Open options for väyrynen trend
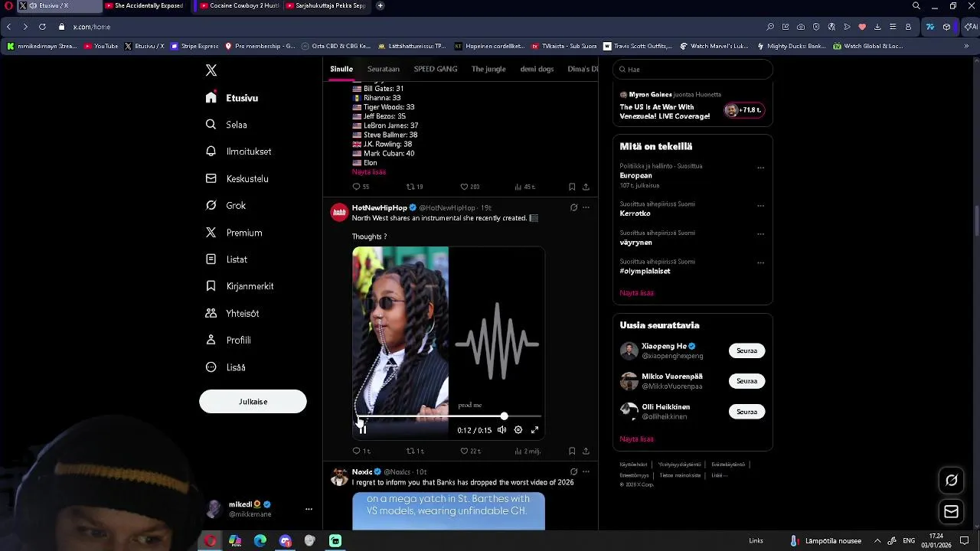980x551 pixels. pyautogui.click(x=760, y=234)
